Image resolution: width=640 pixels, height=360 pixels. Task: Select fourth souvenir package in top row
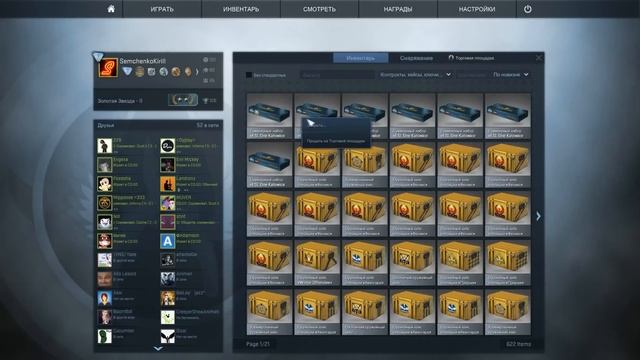[412, 116]
